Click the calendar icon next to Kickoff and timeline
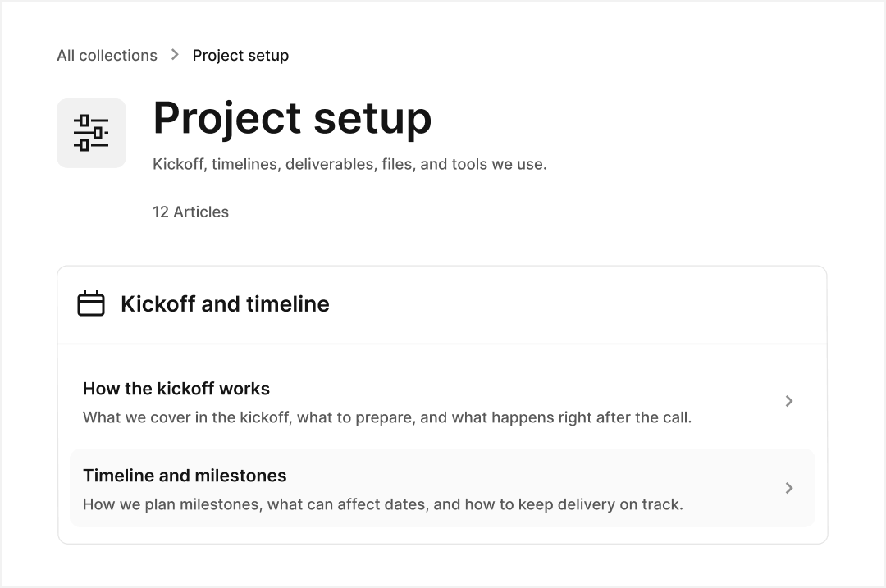This screenshot has width=886, height=588. (92, 303)
